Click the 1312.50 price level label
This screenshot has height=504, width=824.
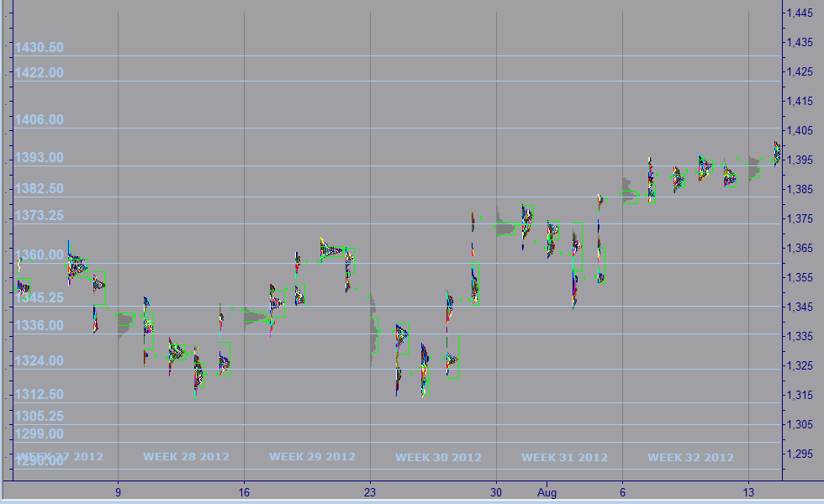[39, 395]
